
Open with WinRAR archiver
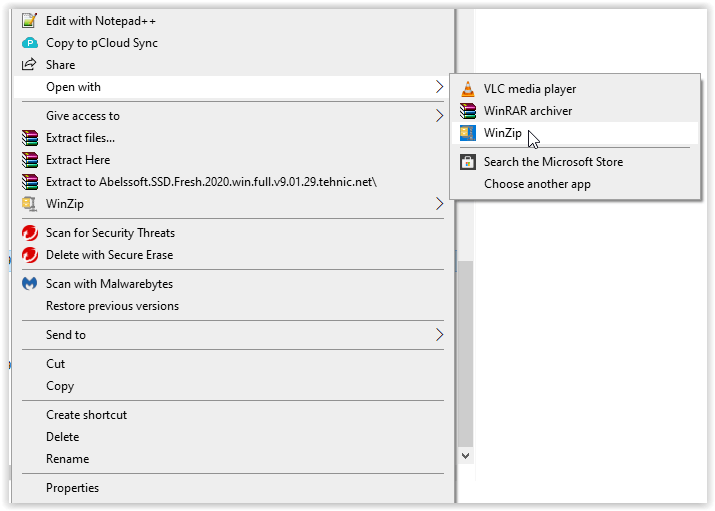coord(575,111)
